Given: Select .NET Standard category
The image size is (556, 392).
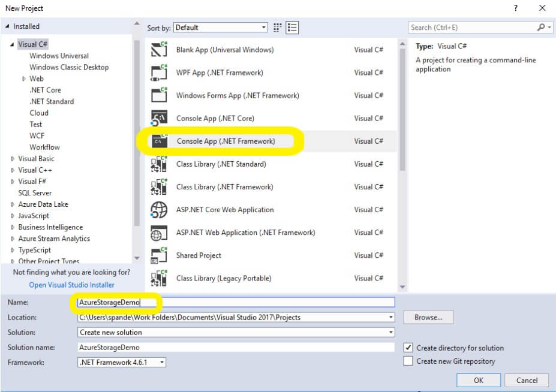Looking at the screenshot, I should click(52, 101).
